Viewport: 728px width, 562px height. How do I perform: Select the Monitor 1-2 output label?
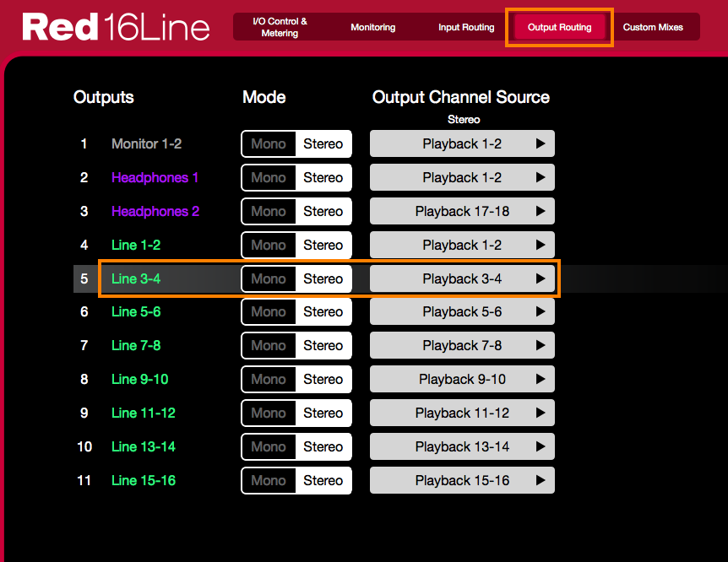click(x=146, y=143)
